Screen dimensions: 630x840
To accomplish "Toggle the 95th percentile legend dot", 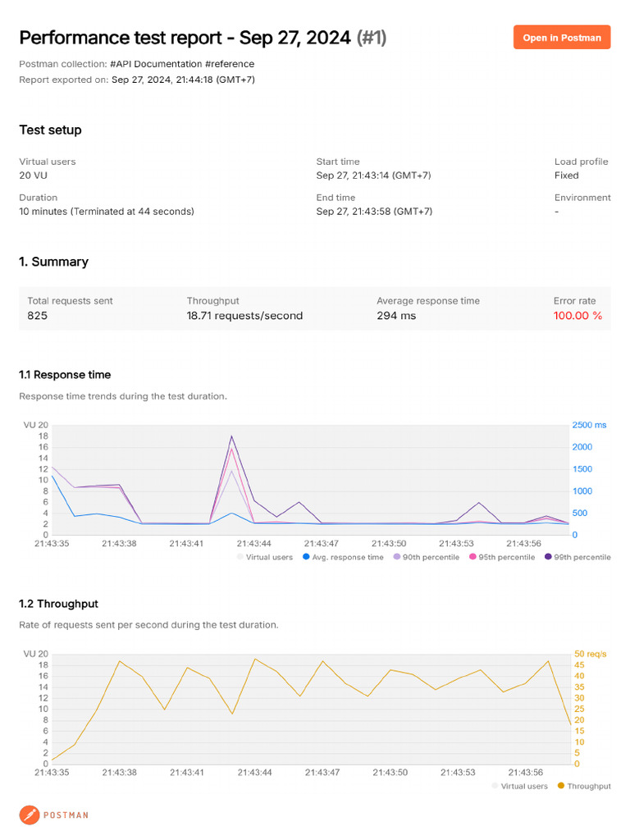I will (x=472, y=557).
